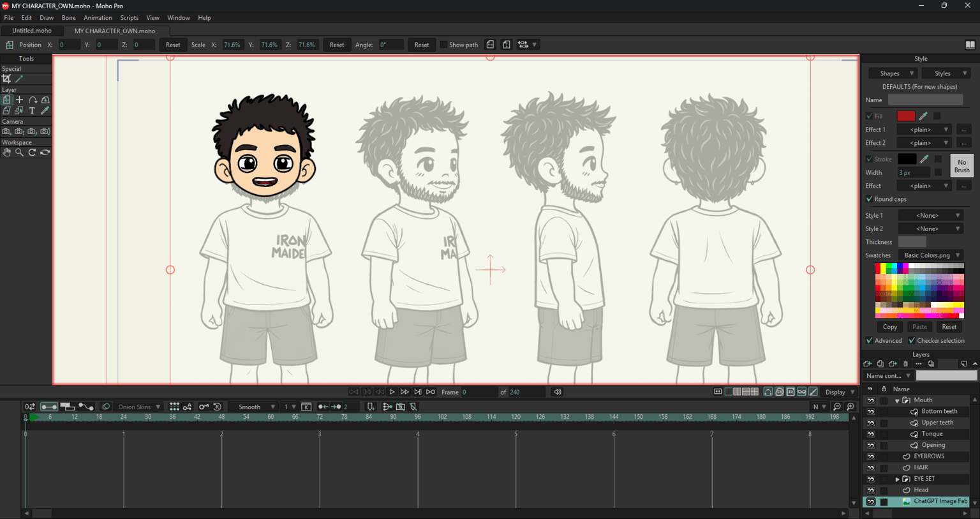Open the Draw menu
980x519 pixels.
(47, 18)
